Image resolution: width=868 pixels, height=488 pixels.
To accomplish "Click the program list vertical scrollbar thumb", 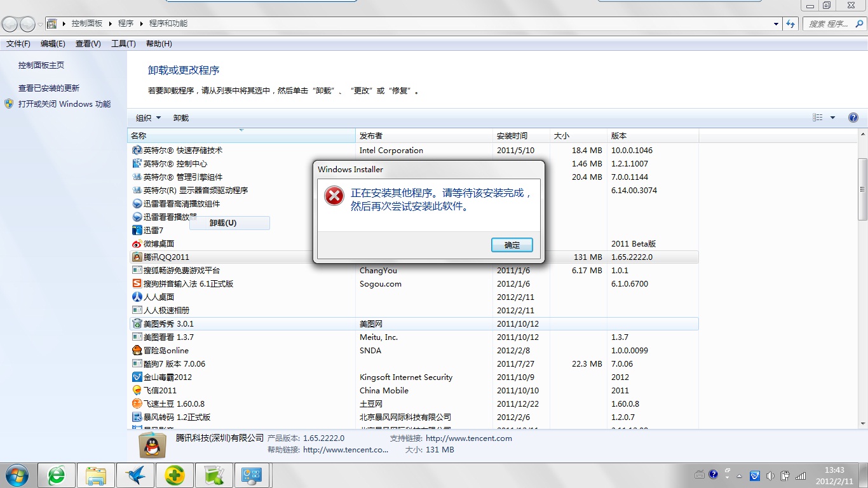I will point(862,189).
